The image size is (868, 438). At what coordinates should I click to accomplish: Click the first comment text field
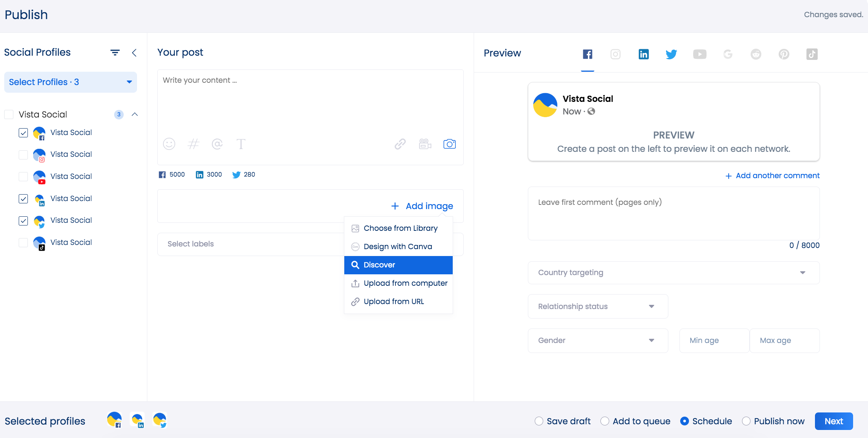pyautogui.click(x=673, y=213)
